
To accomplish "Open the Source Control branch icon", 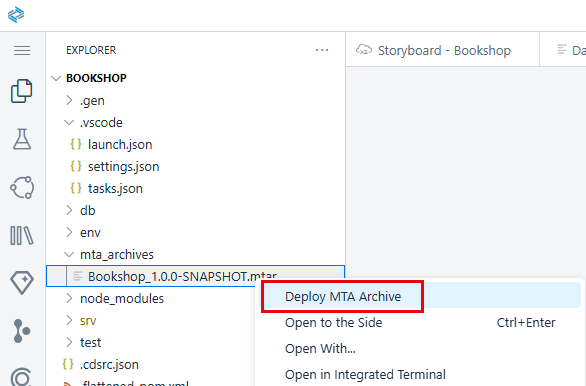I will tap(22, 331).
